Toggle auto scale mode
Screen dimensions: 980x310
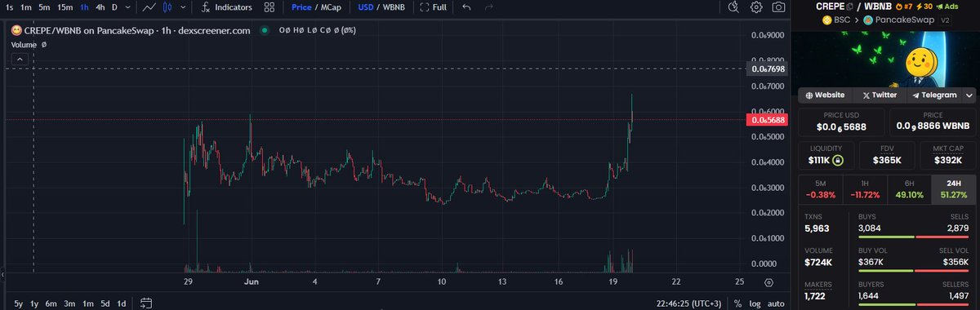(x=776, y=303)
